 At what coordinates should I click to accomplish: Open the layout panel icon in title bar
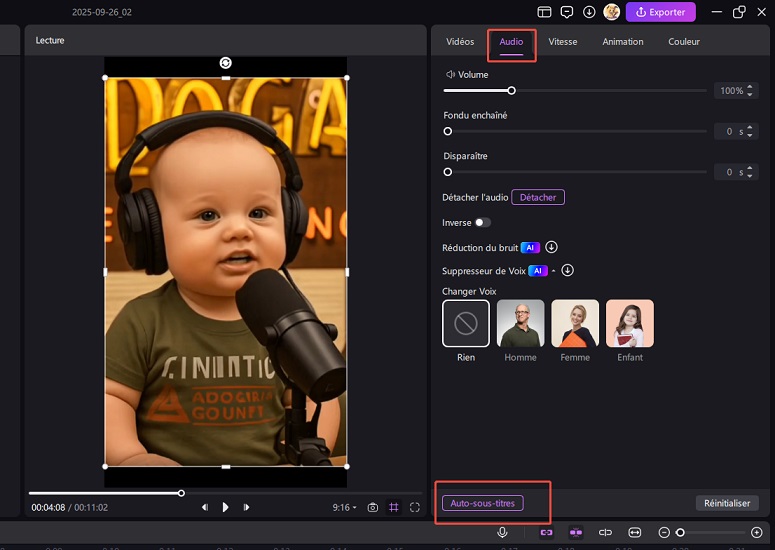(x=544, y=12)
